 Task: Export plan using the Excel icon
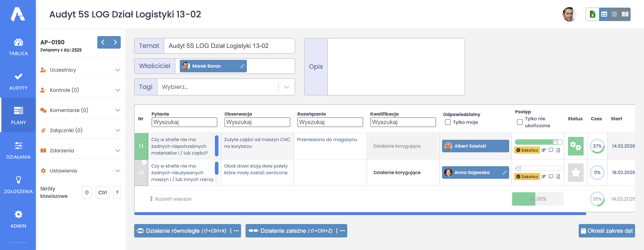592,14
